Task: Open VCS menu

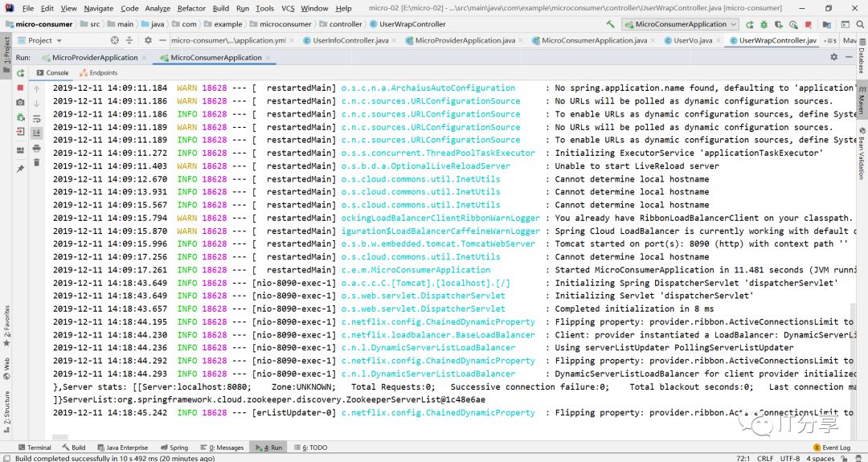Action: (288, 8)
